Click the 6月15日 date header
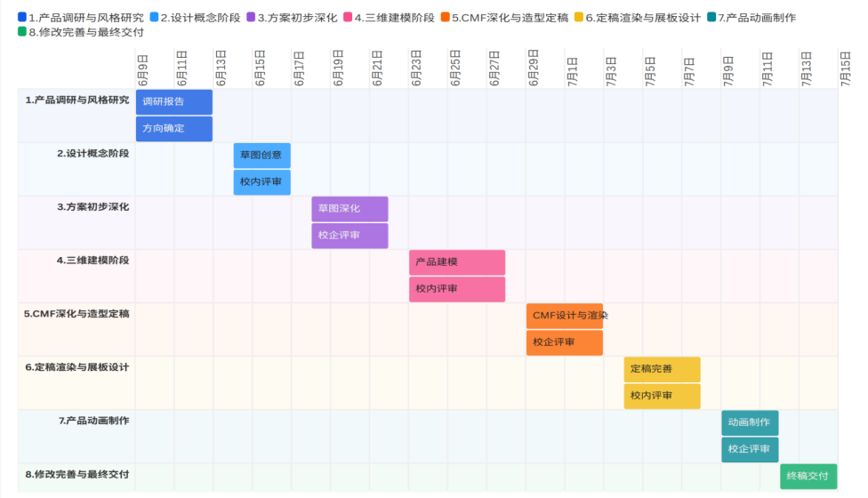This screenshot has width=868, height=498. (260, 68)
